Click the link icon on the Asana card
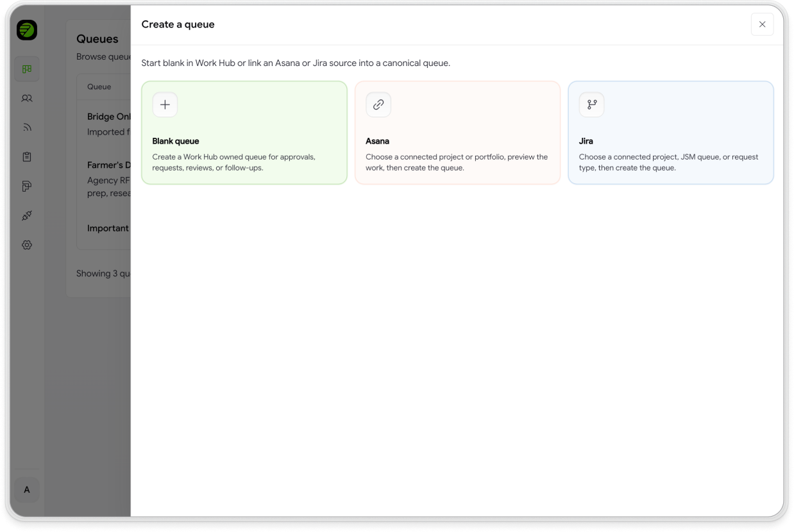Viewport: 794px width, 532px height. click(378, 104)
